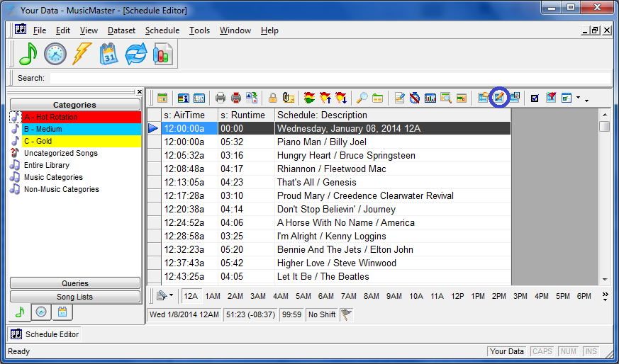The width and height of the screenshot is (619, 364).
Task: Expand the Queries panel
Action: [x=74, y=283]
